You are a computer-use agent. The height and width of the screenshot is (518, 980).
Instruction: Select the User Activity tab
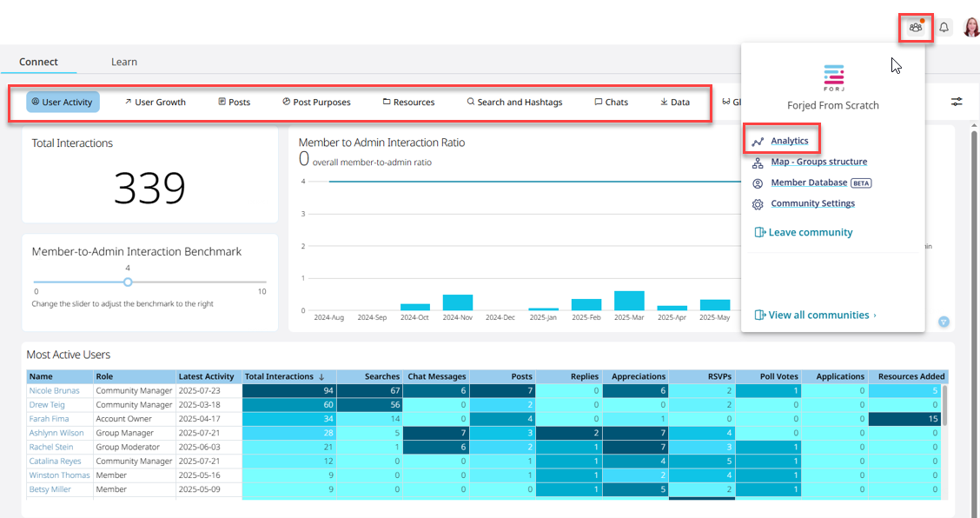coord(63,102)
